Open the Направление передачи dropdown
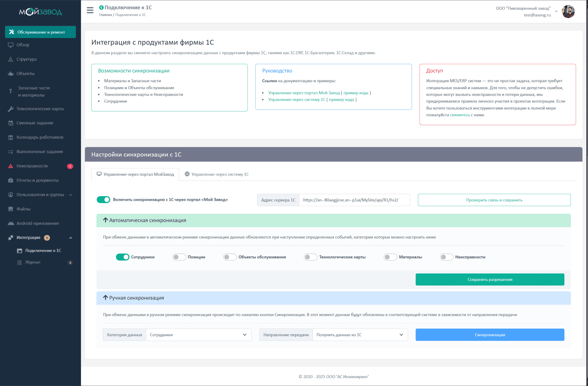This screenshot has height=386, width=588. click(360, 335)
